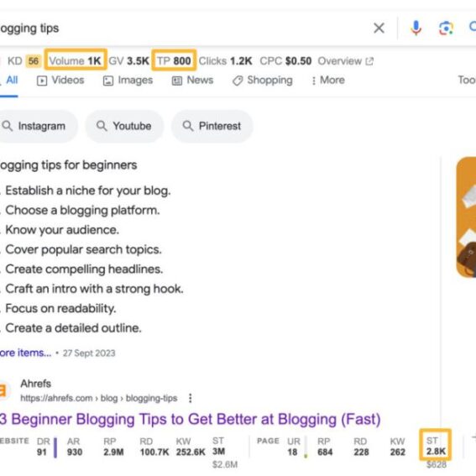Switch to the Images tab
Image resolution: width=476 pixels, height=476 pixels.
pos(128,80)
